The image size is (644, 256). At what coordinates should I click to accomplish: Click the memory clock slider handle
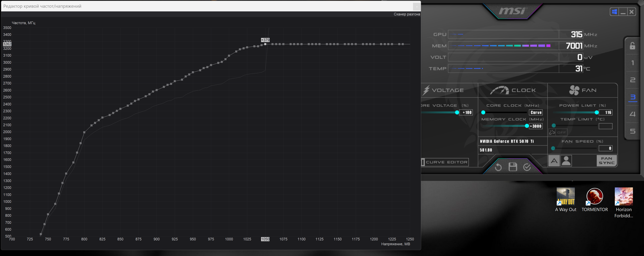[526, 126]
